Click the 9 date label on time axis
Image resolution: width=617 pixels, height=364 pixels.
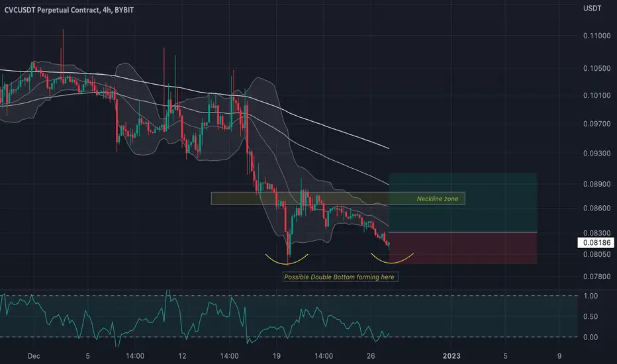[559, 356]
